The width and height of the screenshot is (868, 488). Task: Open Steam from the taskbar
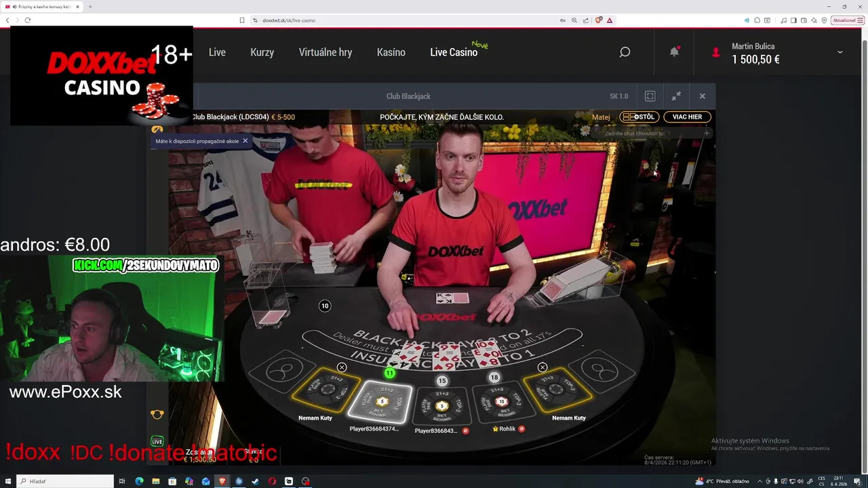click(256, 481)
